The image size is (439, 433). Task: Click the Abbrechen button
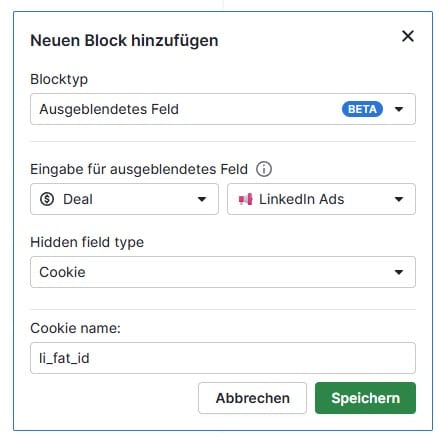tap(252, 398)
